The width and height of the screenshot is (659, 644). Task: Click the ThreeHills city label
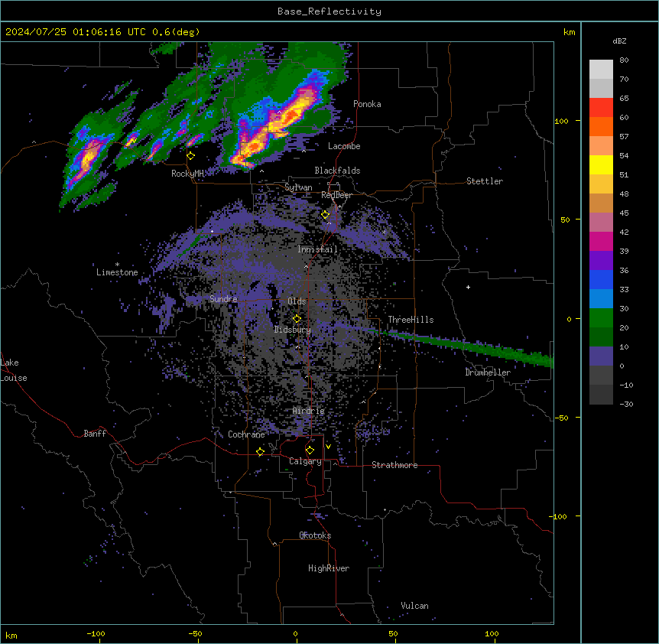coord(411,320)
